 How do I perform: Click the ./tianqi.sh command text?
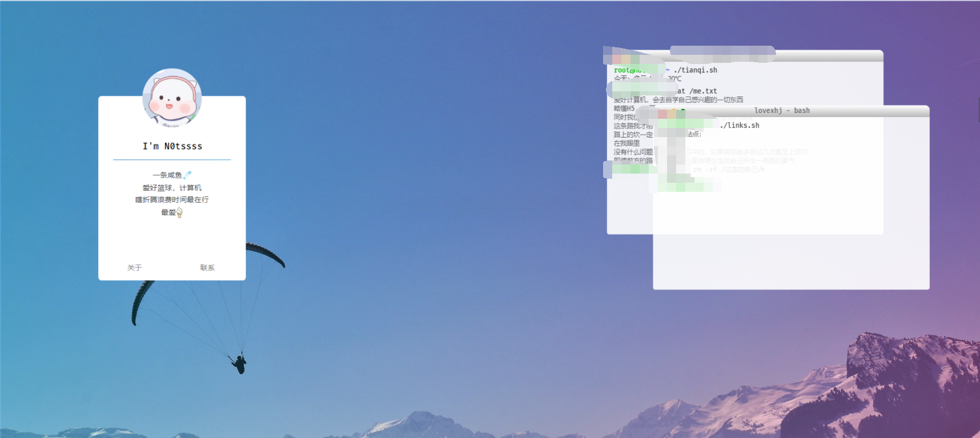click(695, 70)
